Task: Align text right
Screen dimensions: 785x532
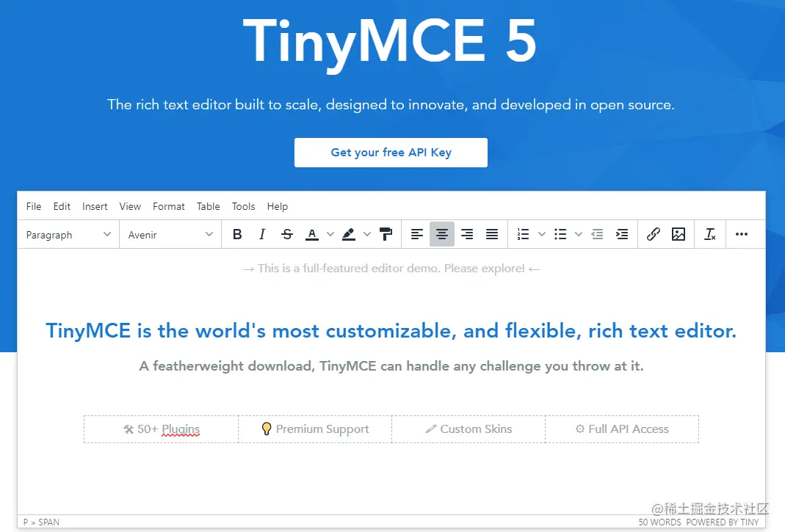Action: pyautogui.click(x=467, y=234)
